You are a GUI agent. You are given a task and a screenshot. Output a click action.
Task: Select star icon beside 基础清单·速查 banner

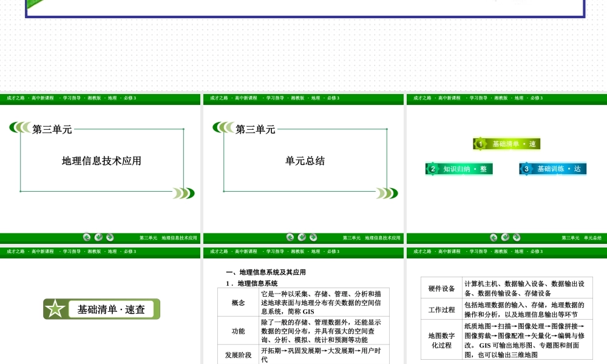[56, 308]
